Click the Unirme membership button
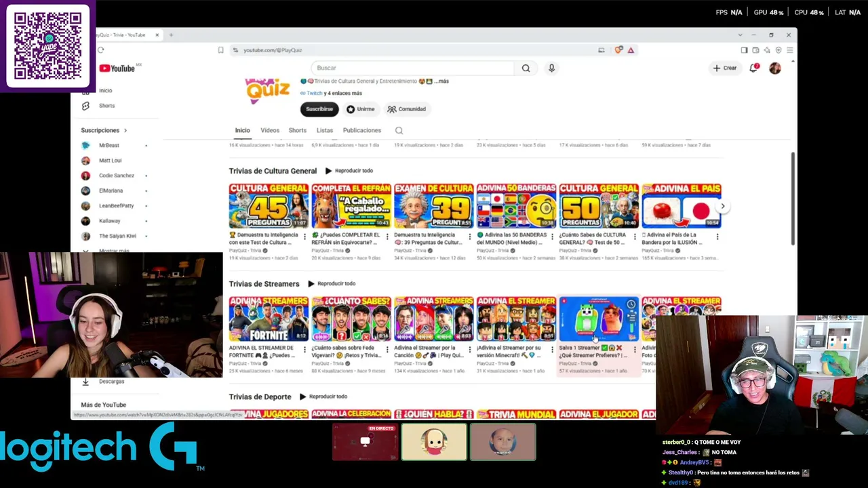This screenshot has width=868, height=488. (360, 109)
